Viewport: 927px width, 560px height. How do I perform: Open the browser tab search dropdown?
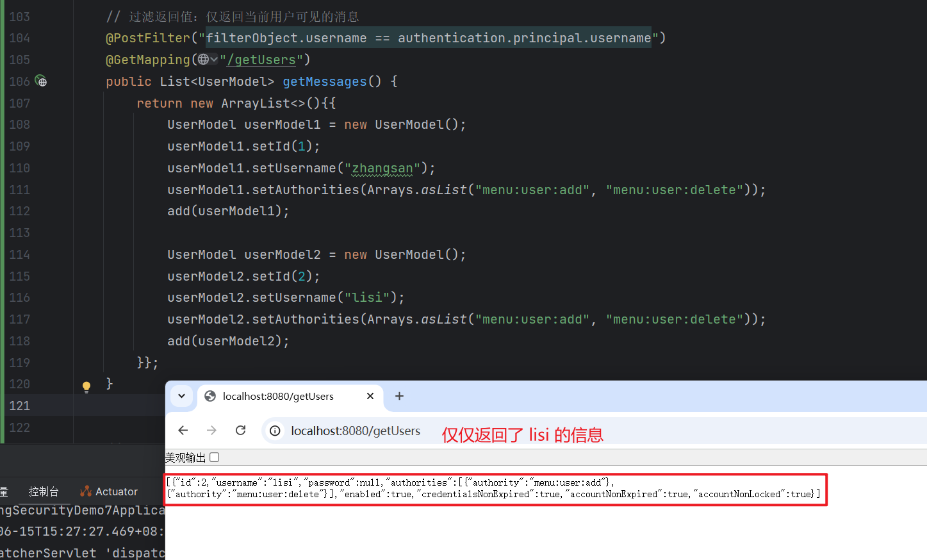(181, 396)
